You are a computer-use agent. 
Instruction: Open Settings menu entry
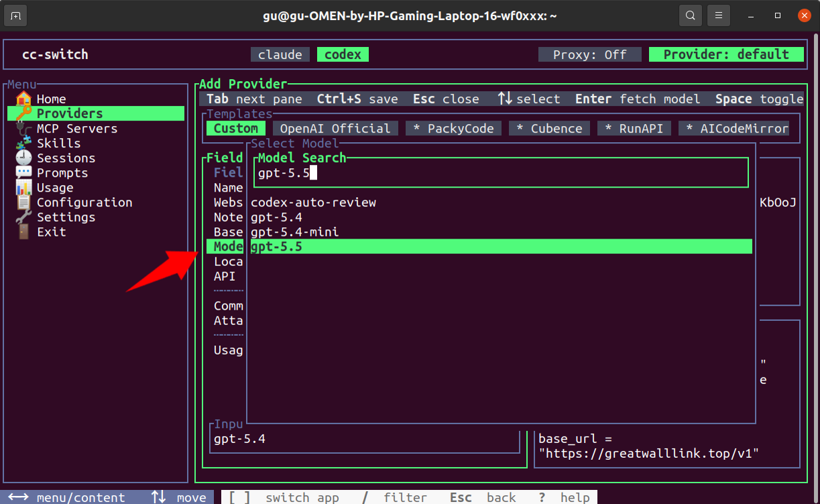tap(66, 217)
